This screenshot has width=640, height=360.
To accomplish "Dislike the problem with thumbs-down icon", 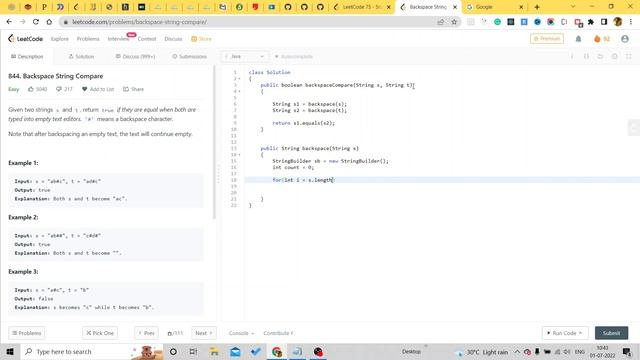I will 59,89.
